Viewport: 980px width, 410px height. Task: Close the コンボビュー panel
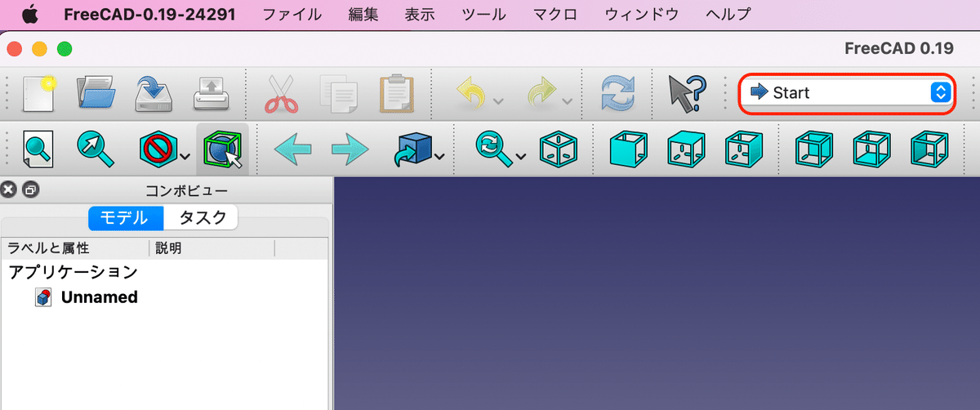pyautogui.click(x=9, y=190)
